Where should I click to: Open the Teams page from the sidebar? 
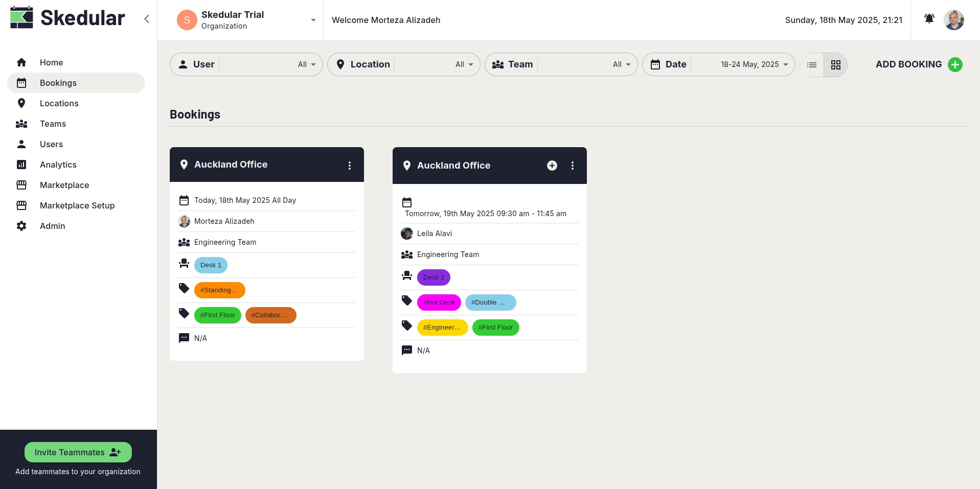click(53, 123)
